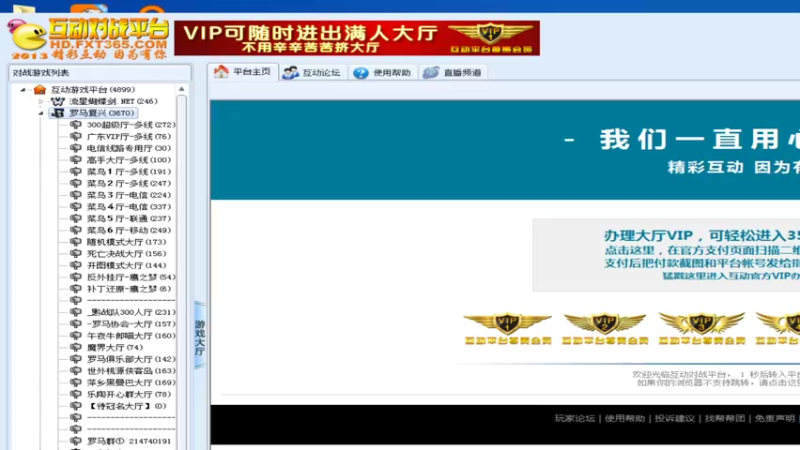Select the 补丁还原-鹰之梦 room

(x=129, y=289)
